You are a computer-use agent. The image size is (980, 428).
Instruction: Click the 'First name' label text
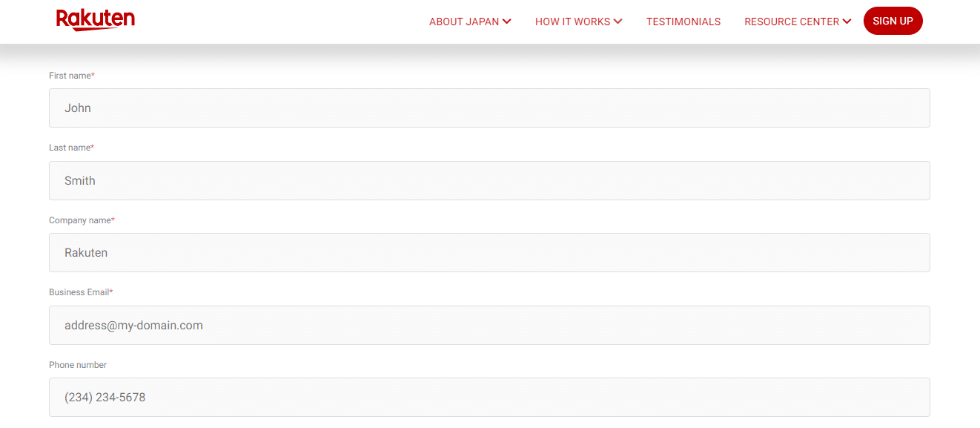point(70,76)
